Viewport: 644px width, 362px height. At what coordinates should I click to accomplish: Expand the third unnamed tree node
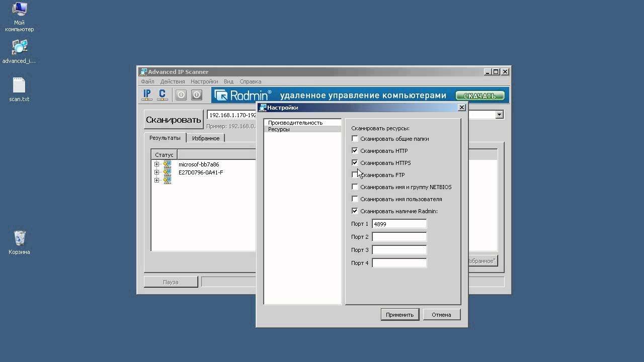[x=156, y=180]
